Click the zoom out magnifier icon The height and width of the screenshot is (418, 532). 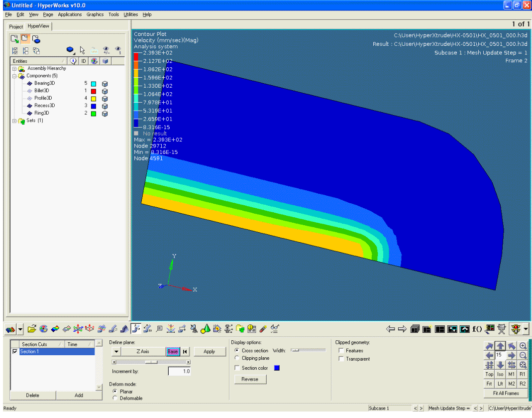(523, 355)
